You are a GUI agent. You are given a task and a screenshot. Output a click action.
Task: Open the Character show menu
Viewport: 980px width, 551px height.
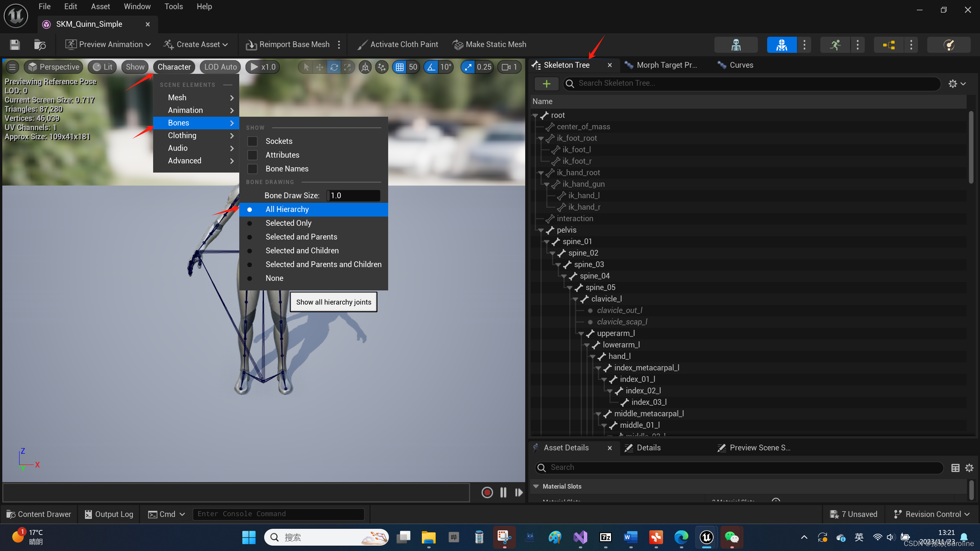[x=174, y=67]
